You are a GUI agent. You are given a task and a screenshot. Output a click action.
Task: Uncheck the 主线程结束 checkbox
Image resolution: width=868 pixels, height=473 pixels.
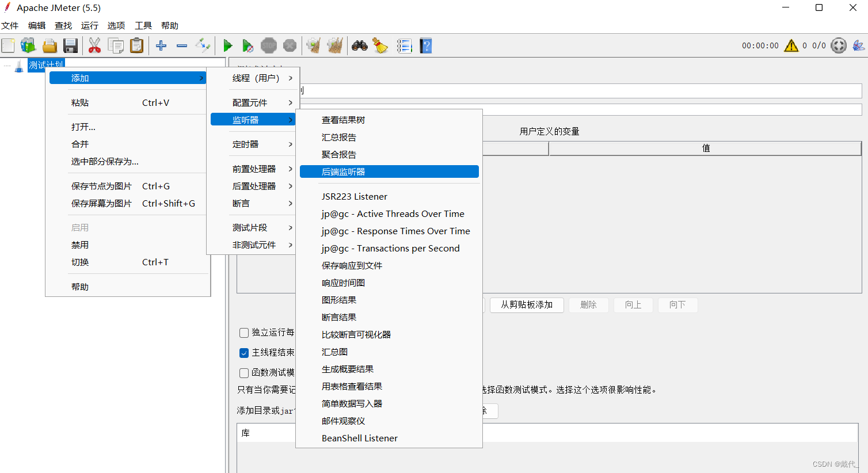tap(244, 353)
